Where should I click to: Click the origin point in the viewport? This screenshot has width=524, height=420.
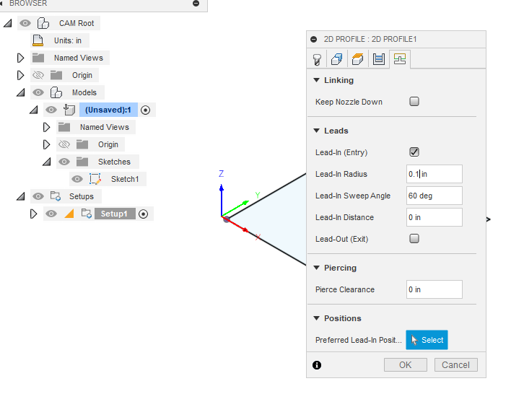pyautogui.click(x=226, y=219)
